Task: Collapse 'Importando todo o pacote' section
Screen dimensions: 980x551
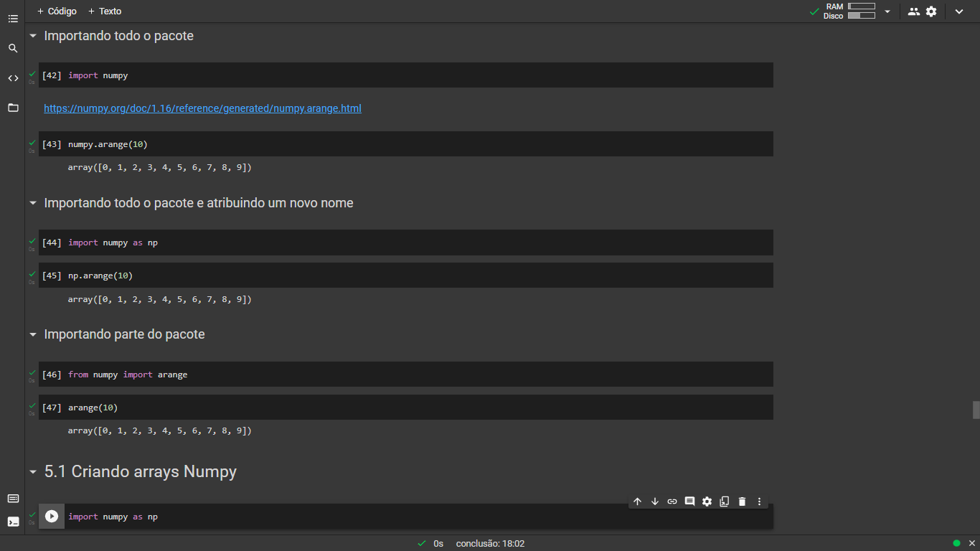Action: (32, 36)
